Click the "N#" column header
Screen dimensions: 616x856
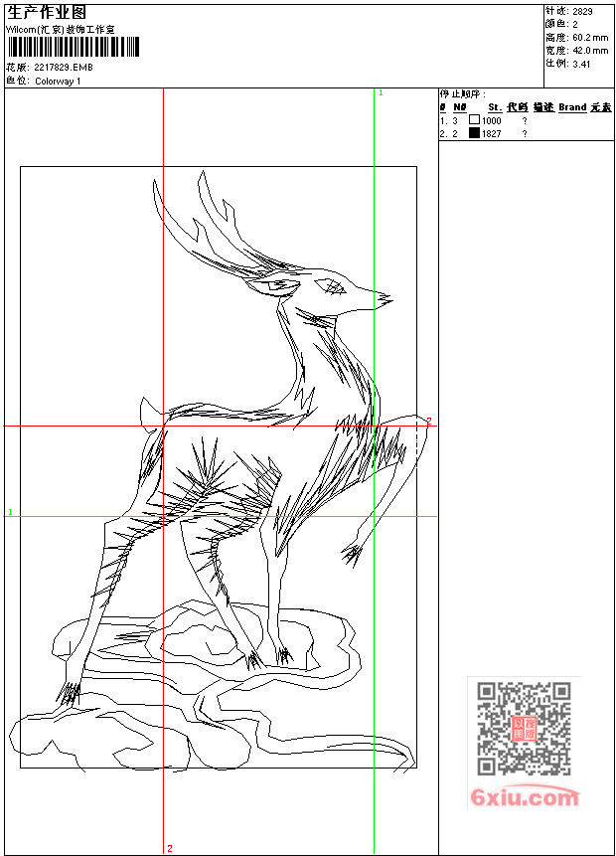click(x=460, y=107)
